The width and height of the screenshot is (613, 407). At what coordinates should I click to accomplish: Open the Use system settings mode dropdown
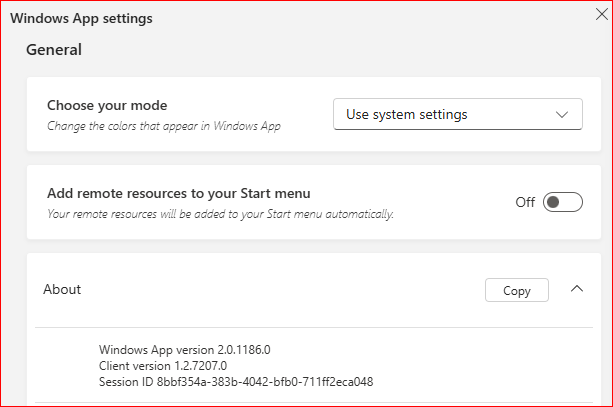click(458, 114)
